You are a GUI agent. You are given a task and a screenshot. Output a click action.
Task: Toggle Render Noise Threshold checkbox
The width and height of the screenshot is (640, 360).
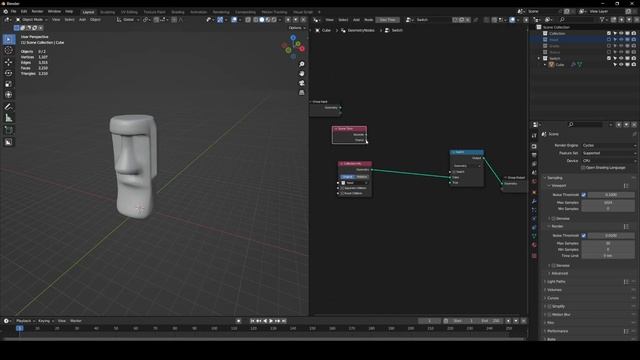(584, 236)
